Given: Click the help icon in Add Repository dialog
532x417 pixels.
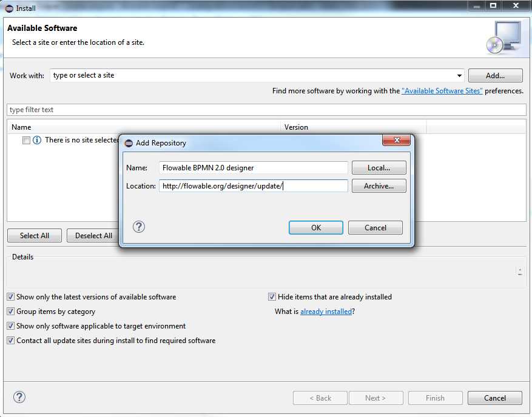Looking at the screenshot, I should click(139, 227).
